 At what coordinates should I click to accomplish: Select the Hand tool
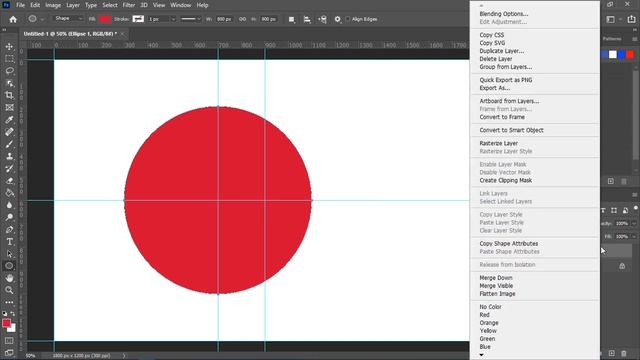(9, 278)
